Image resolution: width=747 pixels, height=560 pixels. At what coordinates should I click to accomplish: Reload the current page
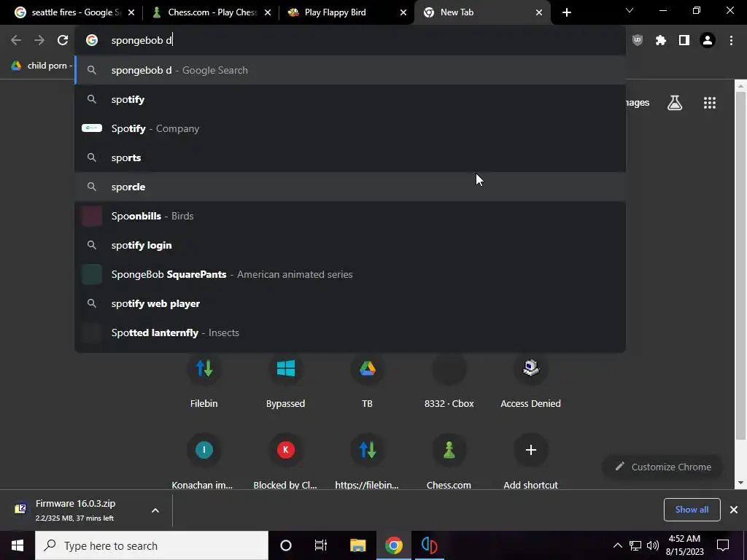(63, 41)
